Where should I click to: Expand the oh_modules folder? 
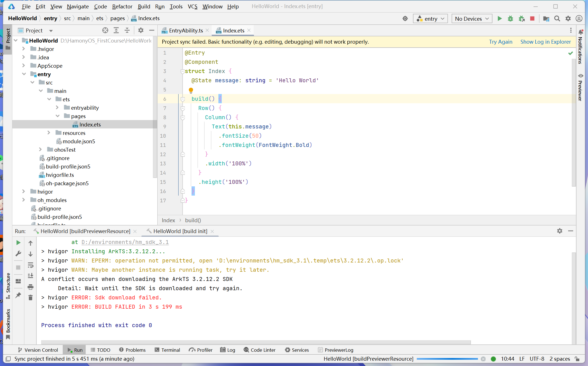pos(24,200)
